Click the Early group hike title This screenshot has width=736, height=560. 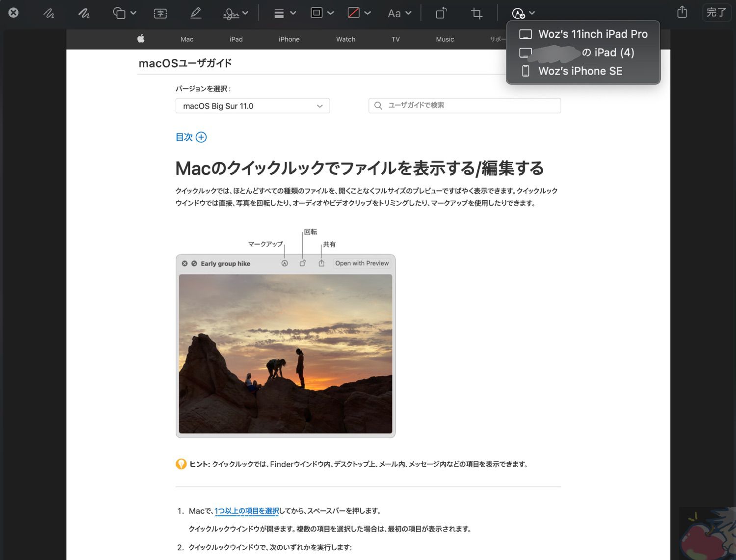pos(225,264)
